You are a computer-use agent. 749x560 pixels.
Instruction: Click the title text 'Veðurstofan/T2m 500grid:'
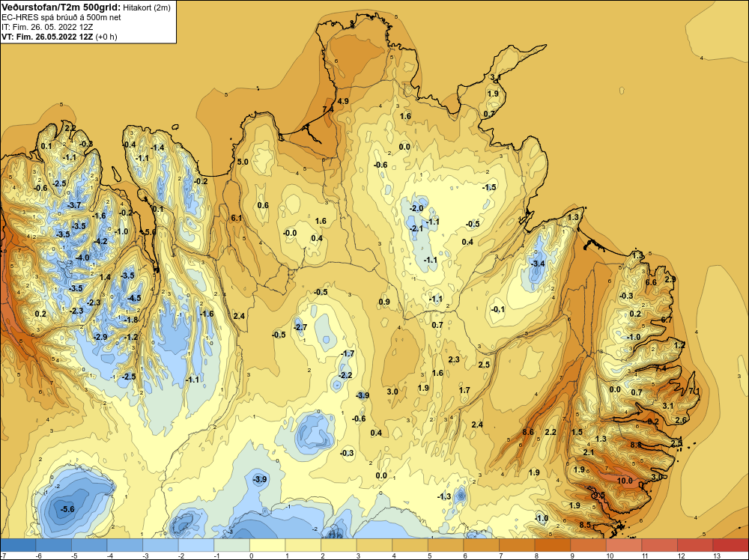click(x=61, y=7)
